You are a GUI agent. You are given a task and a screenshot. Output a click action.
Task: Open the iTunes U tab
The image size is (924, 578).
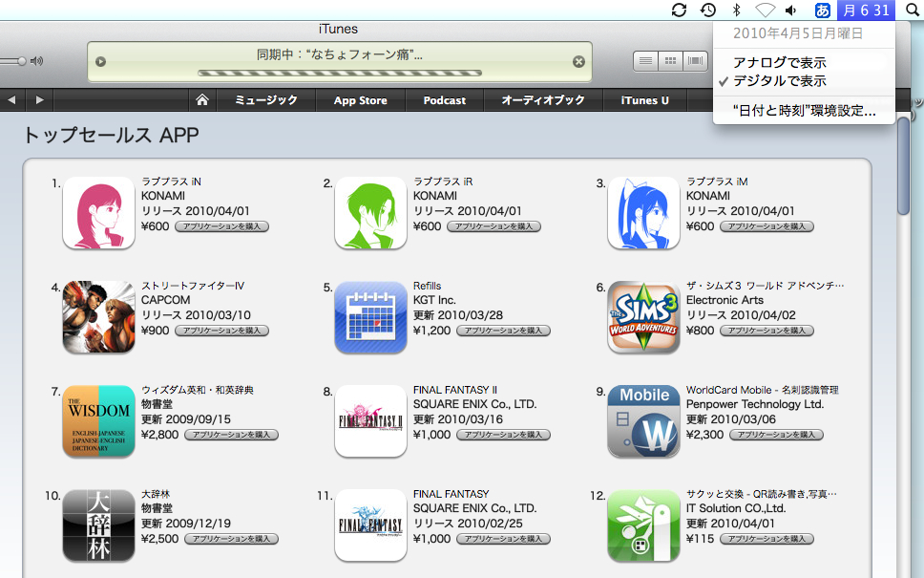click(x=644, y=100)
